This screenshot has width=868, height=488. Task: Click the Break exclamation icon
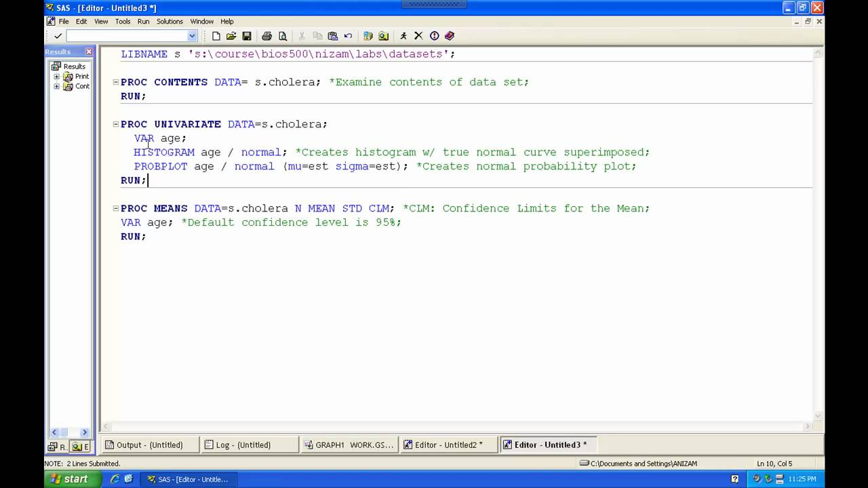click(434, 36)
